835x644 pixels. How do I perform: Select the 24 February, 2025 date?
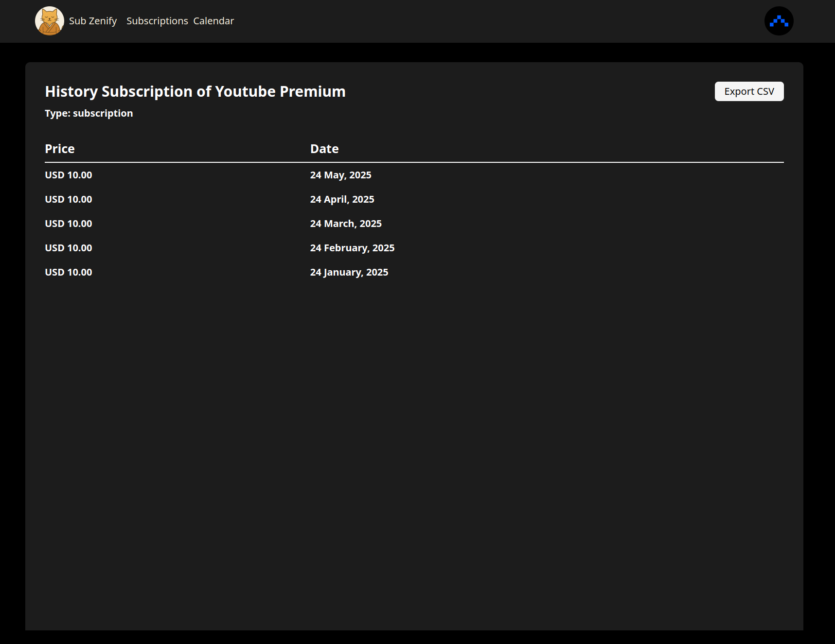pos(352,248)
